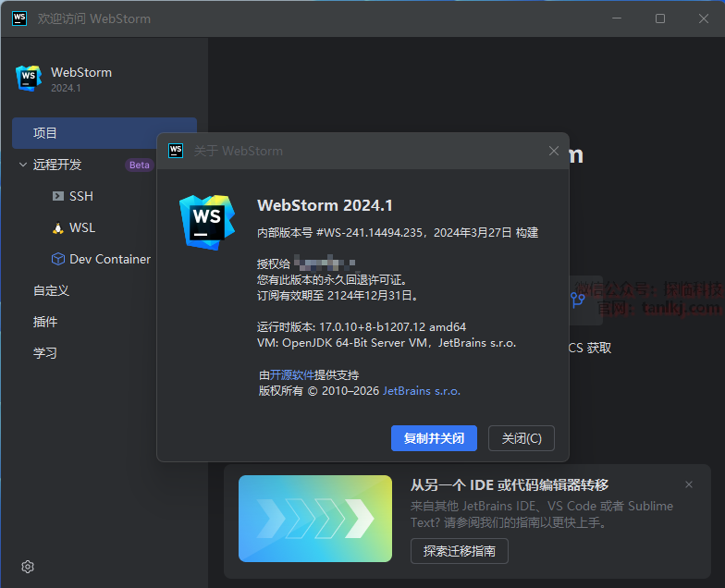Open the 自定义 sidebar item
The height and width of the screenshot is (588, 725).
pos(52,290)
